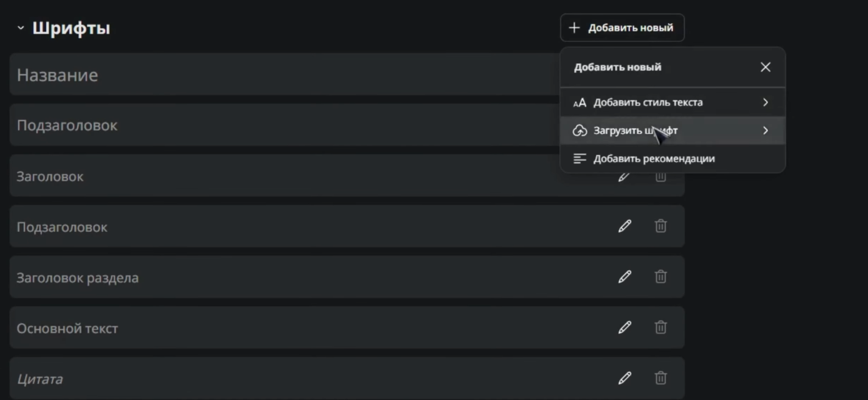Screen dimensions: 868x400
Task: Expand Загрузить шрифт submenu arrow
Action: click(x=766, y=131)
